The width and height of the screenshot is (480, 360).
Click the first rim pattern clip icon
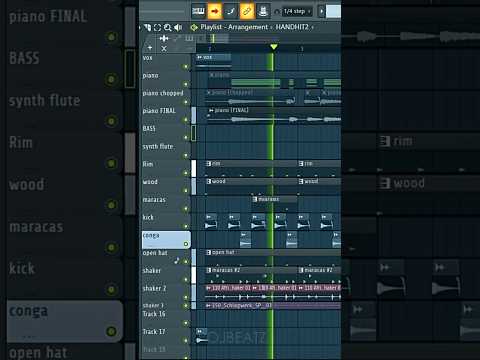tap(209, 164)
